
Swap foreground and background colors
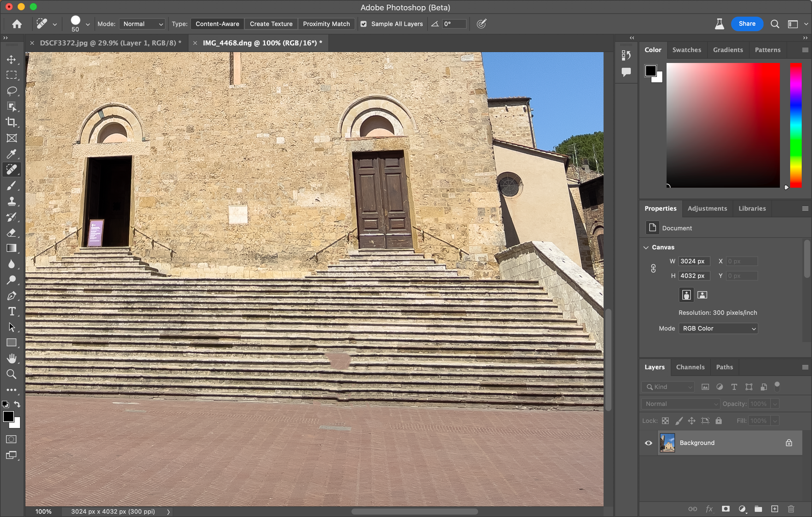click(17, 404)
